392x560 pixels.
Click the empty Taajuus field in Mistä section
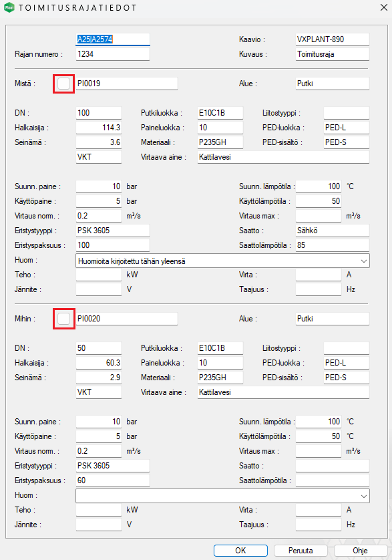(x=319, y=289)
